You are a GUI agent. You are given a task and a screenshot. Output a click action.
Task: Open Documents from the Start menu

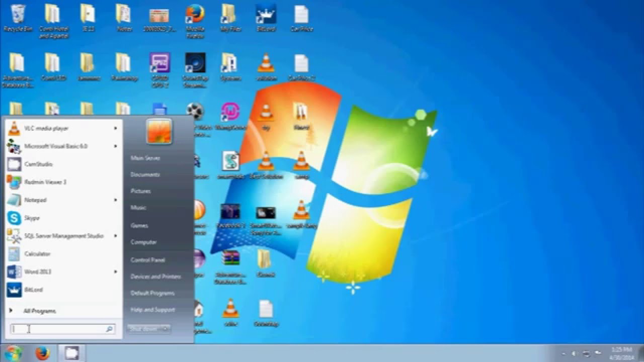coord(145,174)
